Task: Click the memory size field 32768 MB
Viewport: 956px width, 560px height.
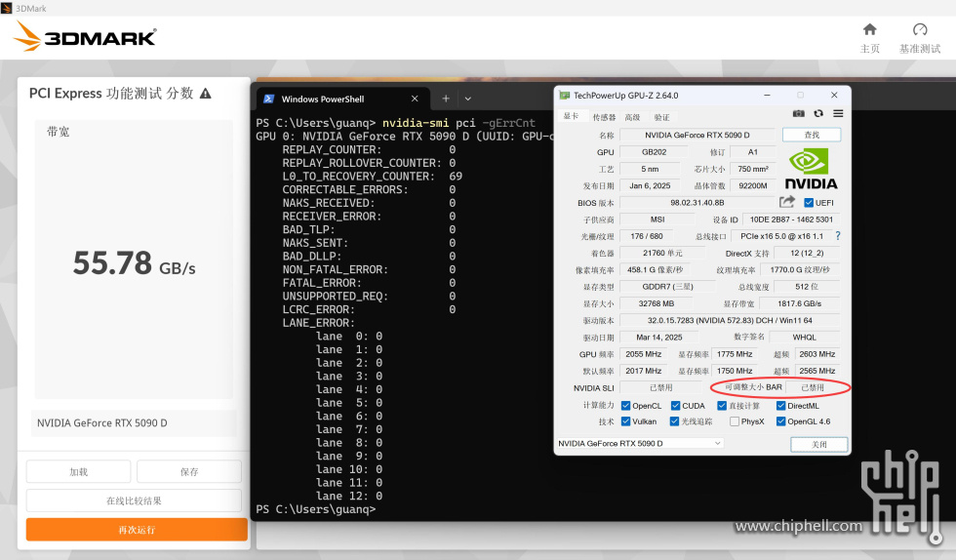Action: pos(656,303)
